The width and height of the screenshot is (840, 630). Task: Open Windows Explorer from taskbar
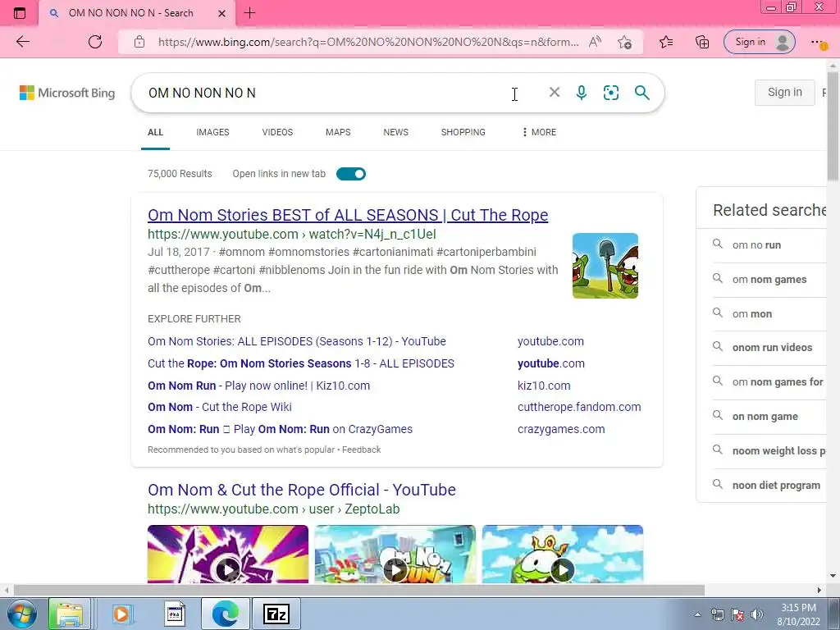pyautogui.click(x=70, y=614)
